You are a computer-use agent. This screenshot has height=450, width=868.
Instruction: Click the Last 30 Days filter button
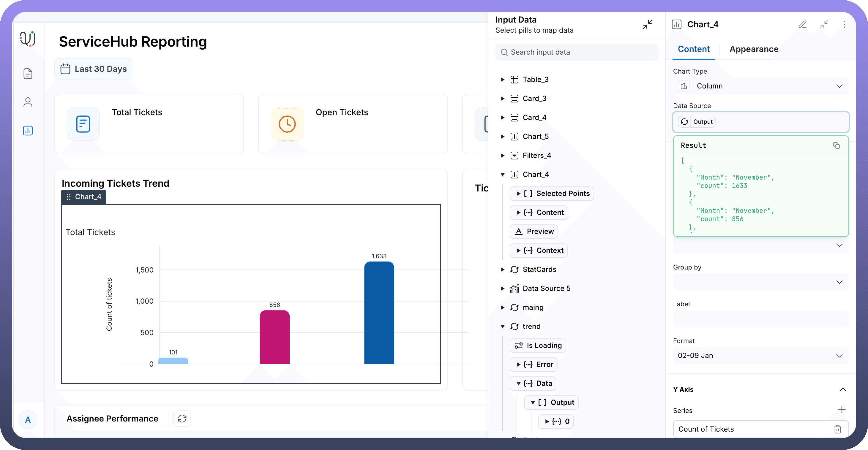[93, 69]
